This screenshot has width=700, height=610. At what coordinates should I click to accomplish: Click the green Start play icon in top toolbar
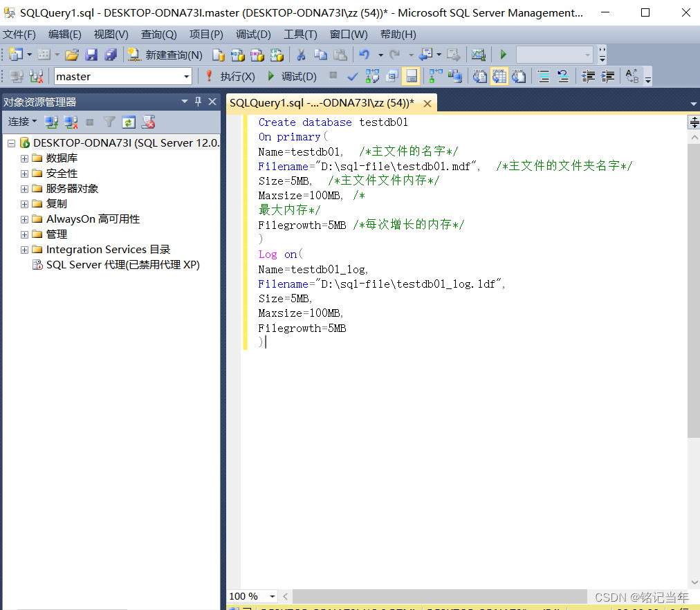pyautogui.click(x=503, y=55)
